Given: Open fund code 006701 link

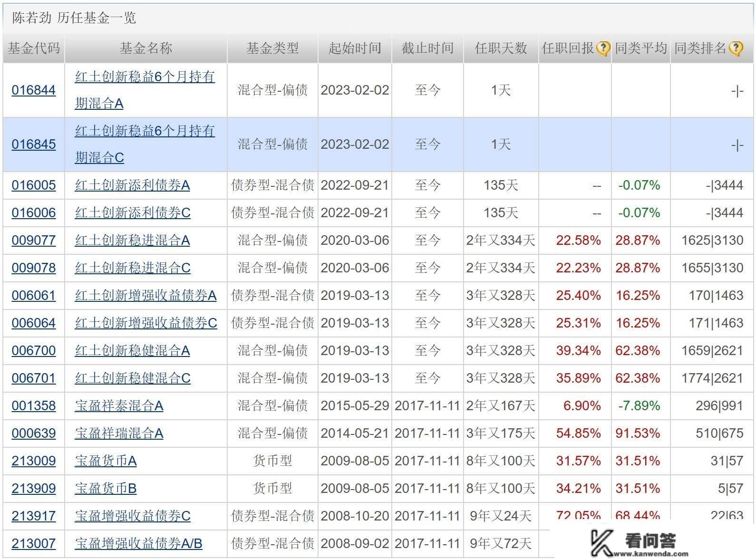Looking at the screenshot, I should [34, 378].
